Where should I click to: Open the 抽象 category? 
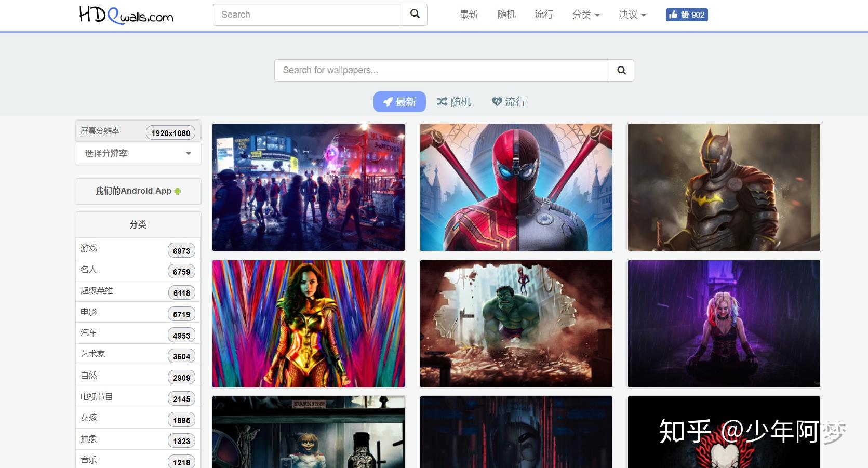point(138,439)
